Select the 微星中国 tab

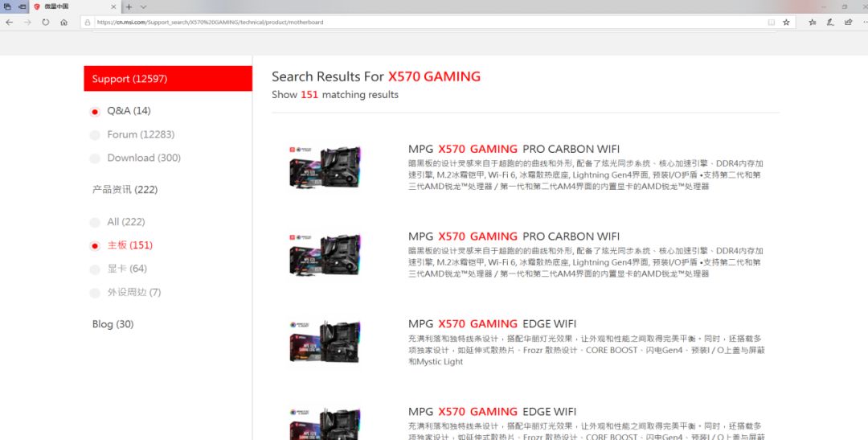pos(75,6)
